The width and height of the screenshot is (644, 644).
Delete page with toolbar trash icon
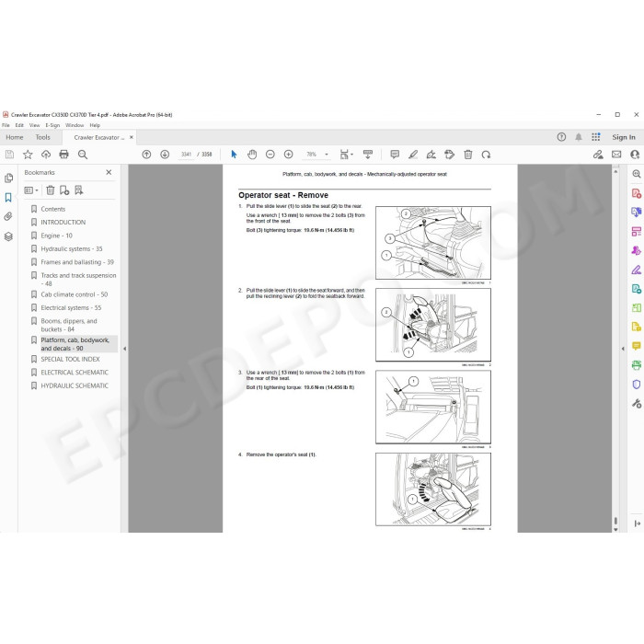coord(467,155)
